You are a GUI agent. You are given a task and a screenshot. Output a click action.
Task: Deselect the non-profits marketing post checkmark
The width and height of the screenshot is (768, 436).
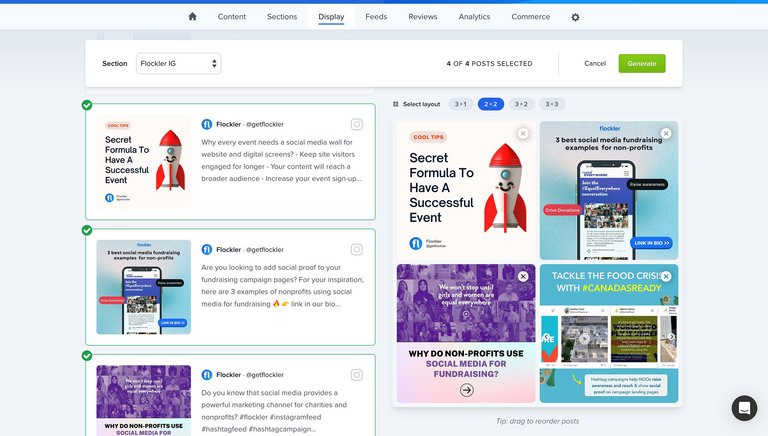coord(87,356)
